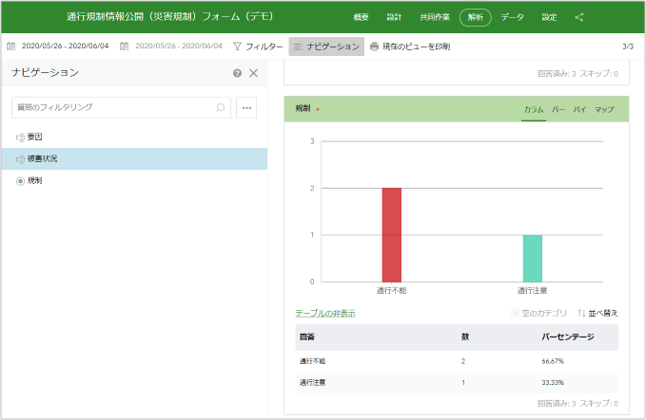Select 要因 question in navigation list
646x420 pixels.
tap(34, 137)
